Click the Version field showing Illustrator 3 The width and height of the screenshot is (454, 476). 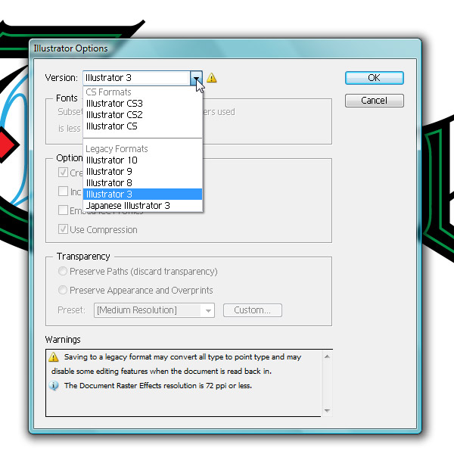(x=136, y=78)
